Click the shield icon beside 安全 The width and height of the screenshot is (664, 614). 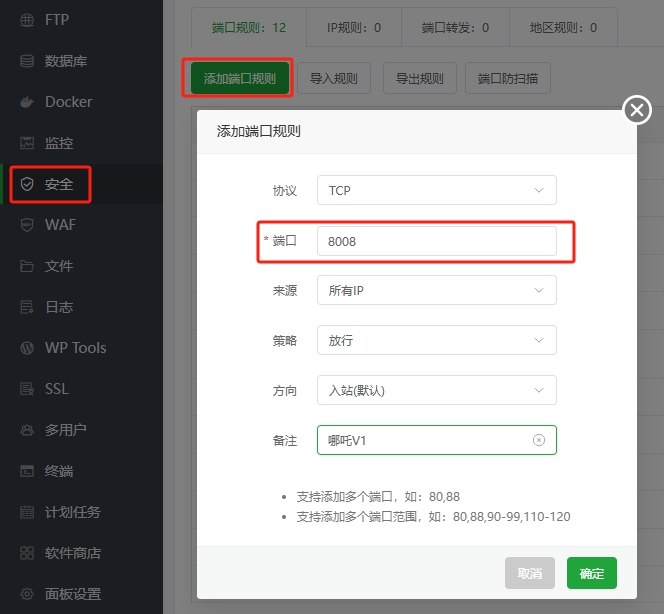[x=27, y=184]
